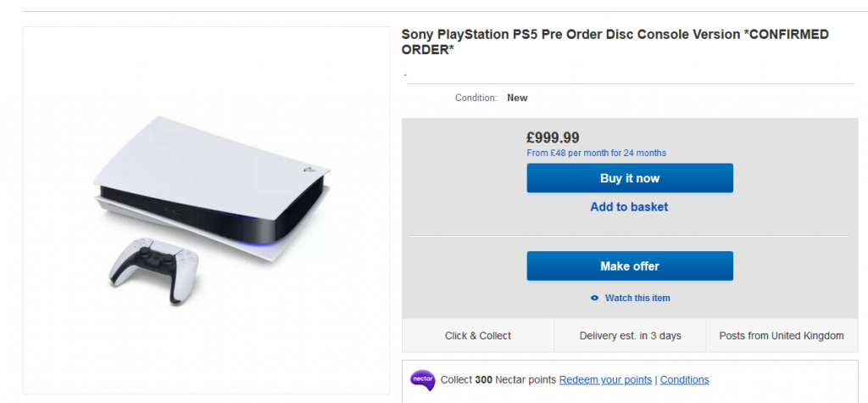Open the Nectar Conditions link
Image resolution: width=868 pixels, height=403 pixels.
[684, 379]
